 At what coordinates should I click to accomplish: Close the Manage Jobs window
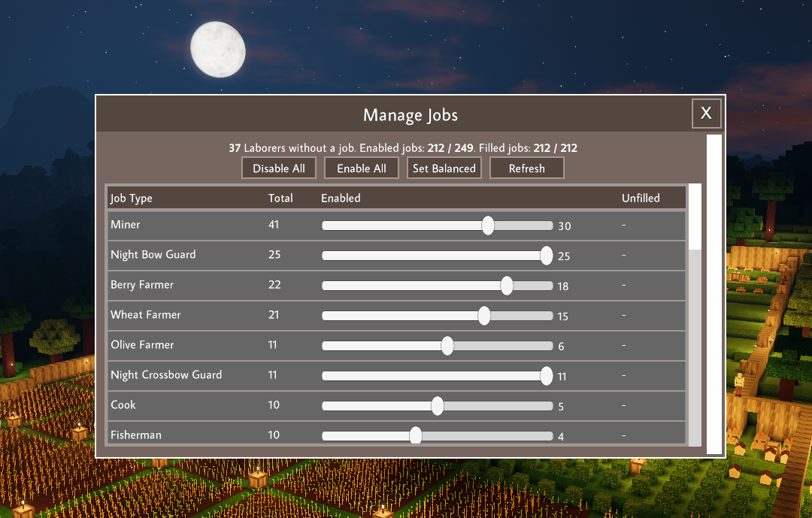tap(706, 114)
